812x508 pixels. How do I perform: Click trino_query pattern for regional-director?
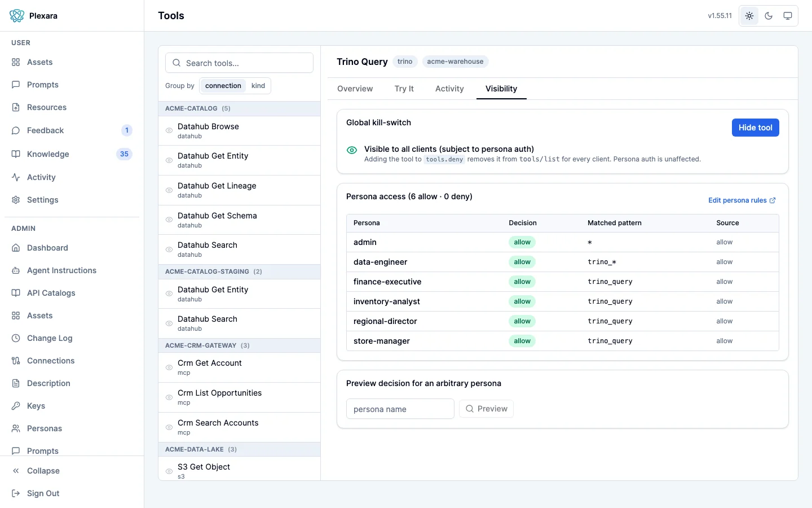[x=610, y=321]
